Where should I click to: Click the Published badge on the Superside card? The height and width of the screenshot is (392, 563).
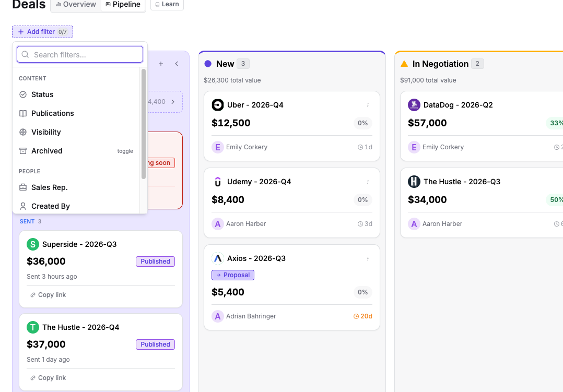155,262
